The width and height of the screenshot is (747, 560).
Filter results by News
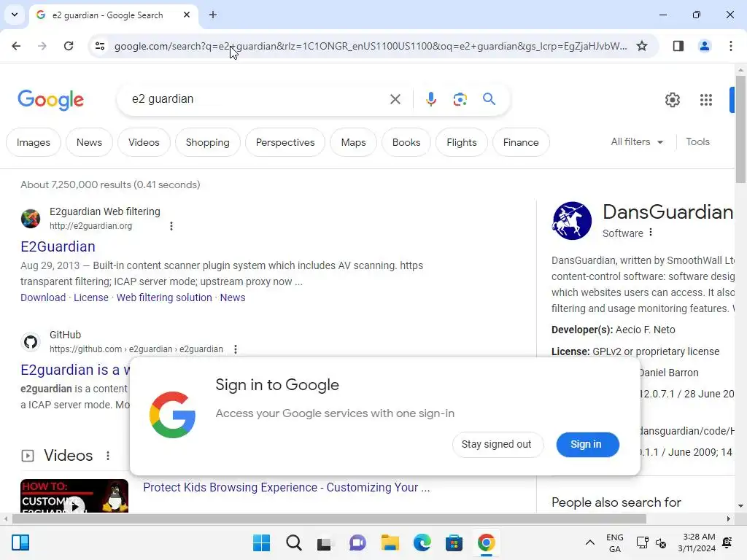click(x=89, y=142)
